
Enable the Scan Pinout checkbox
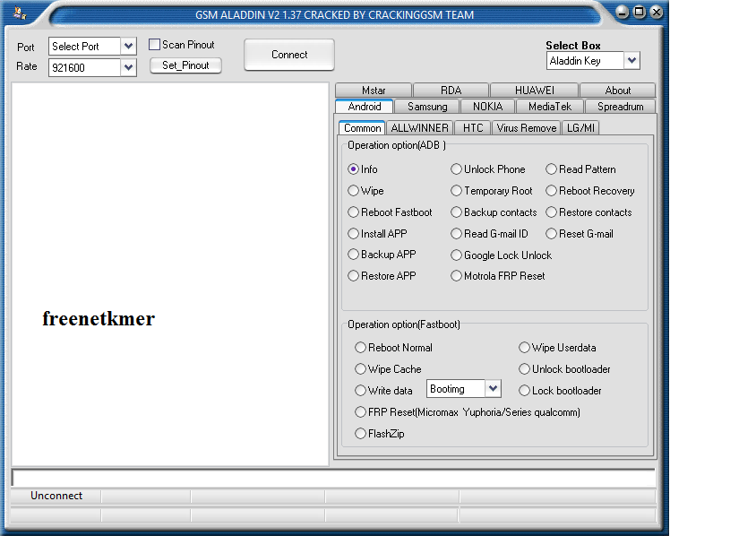click(x=154, y=45)
